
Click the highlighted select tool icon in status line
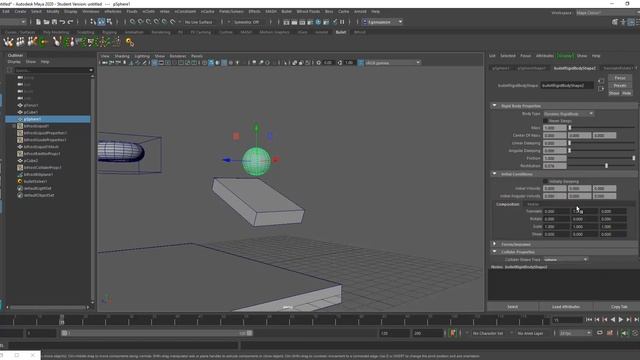101,22
